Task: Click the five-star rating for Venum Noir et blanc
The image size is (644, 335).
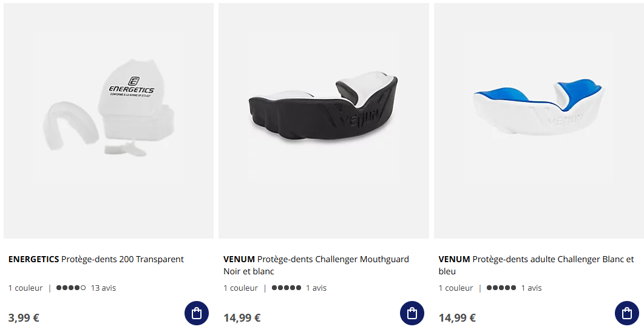Action: [286, 288]
